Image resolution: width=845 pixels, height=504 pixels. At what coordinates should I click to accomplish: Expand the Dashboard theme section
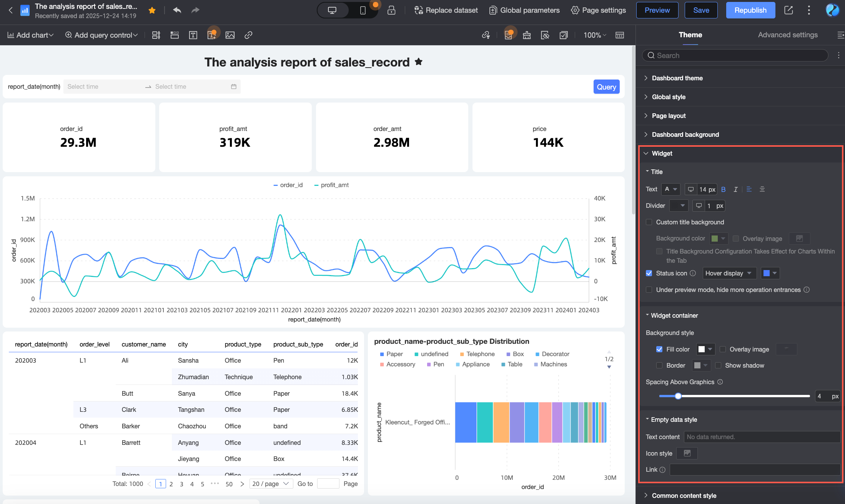[677, 78]
